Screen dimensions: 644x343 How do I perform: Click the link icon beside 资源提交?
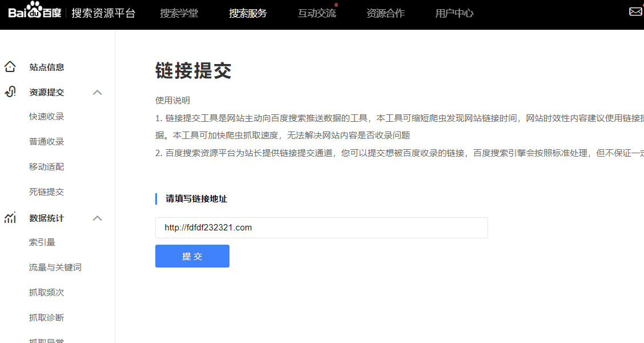tap(10, 91)
